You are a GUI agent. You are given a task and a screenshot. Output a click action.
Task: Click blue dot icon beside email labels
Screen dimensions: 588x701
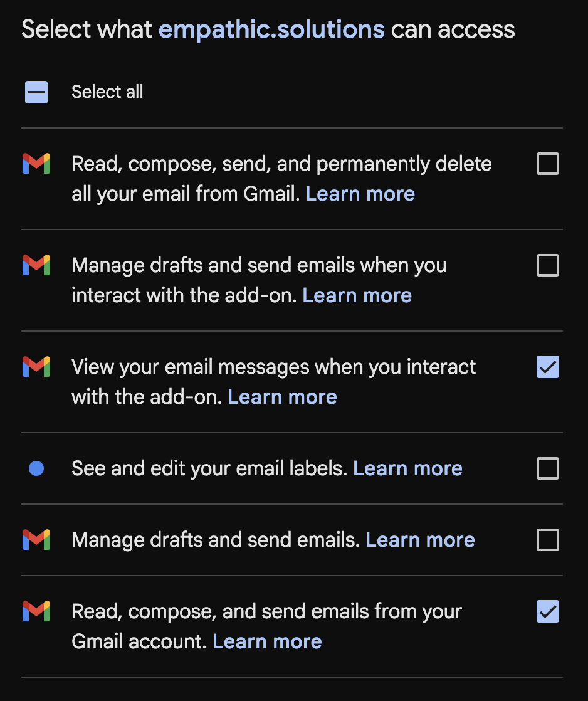coord(36,468)
